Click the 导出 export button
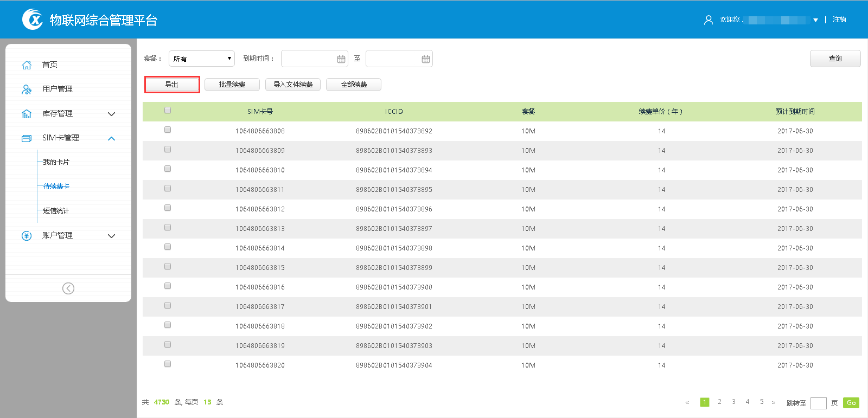Viewport: 868px width, 418px height. click(172, 85)
